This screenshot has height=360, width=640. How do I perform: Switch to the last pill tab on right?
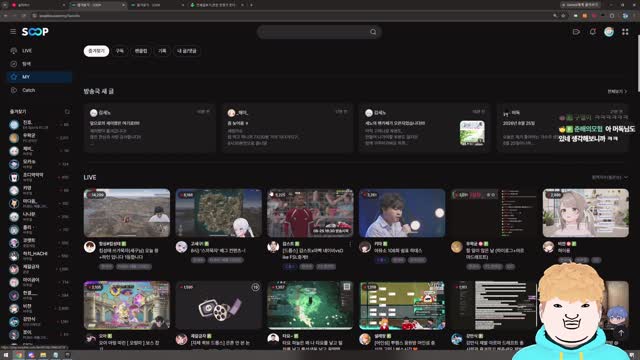click(187, 51)
